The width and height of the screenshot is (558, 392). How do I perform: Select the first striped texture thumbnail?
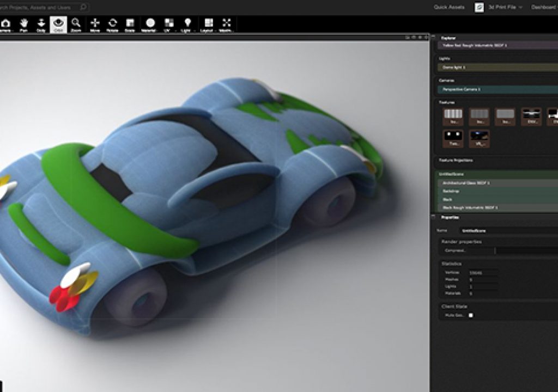[453, 117]
